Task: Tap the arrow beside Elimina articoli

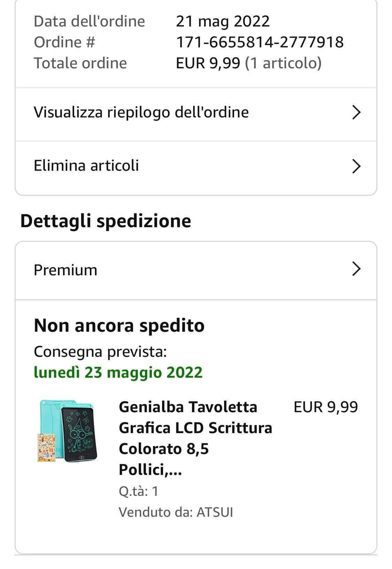Action: [x=356, y=166]
